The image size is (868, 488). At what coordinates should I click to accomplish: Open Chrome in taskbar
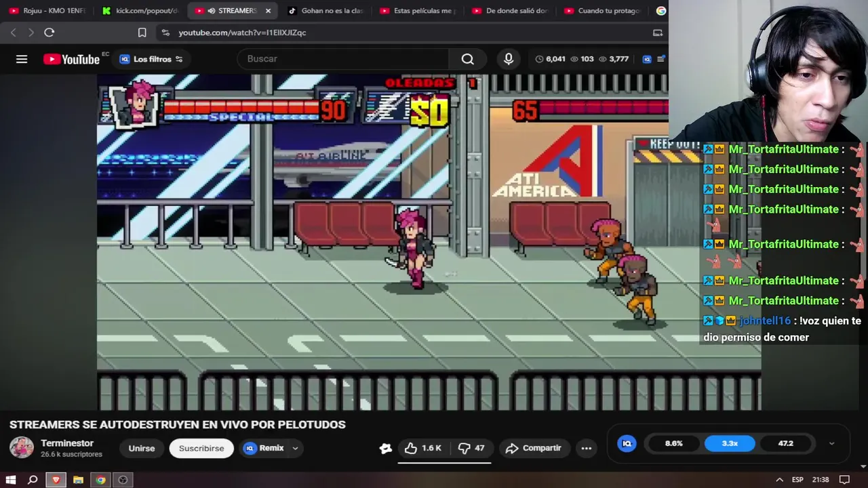100,480
